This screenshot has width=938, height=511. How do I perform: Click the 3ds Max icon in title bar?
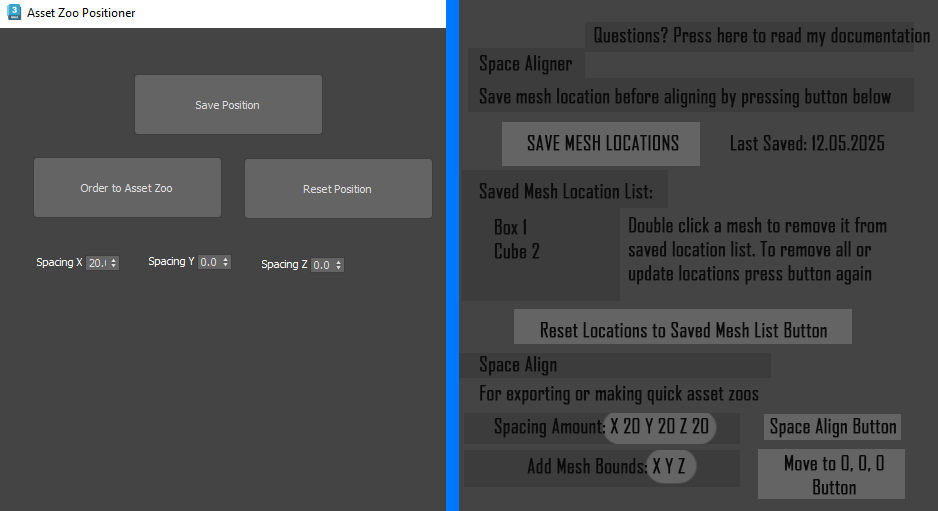14,13
